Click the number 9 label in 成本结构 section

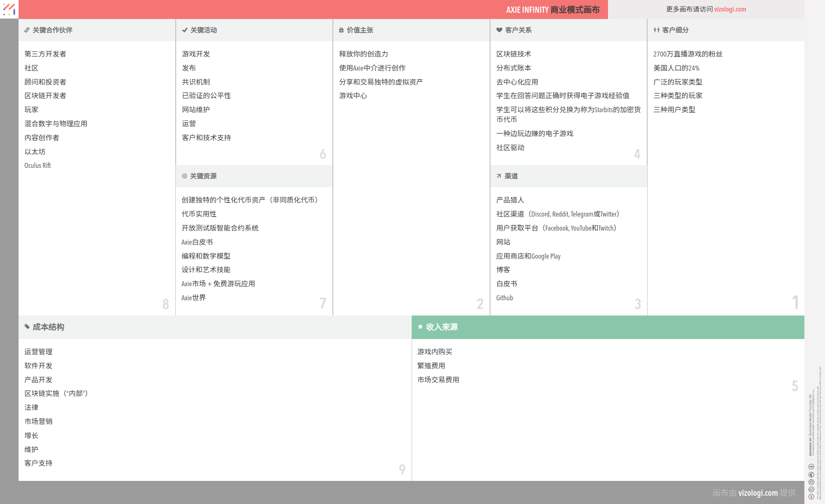coord(401,469)
